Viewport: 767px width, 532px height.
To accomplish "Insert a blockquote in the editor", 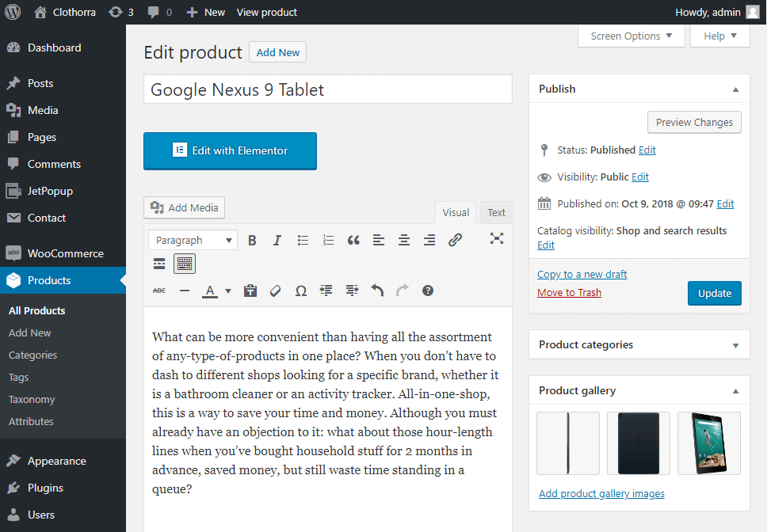I will [x=353, y=240].
